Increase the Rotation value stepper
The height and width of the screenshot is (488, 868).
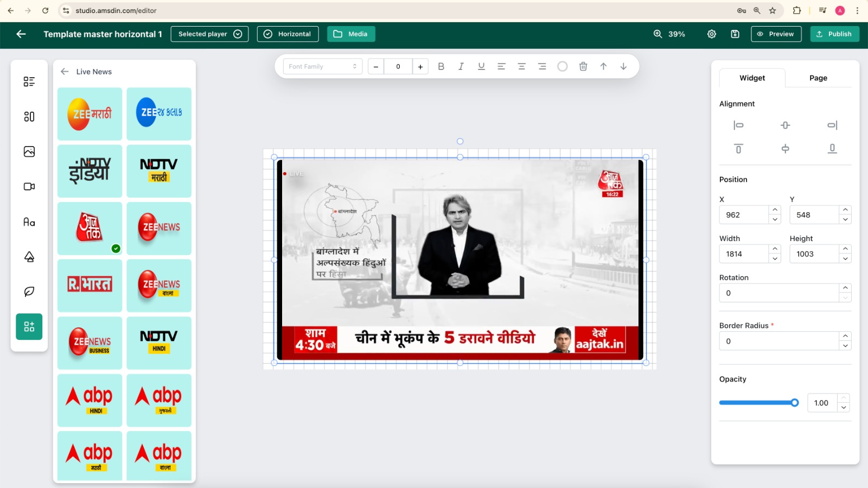[845, 288]
